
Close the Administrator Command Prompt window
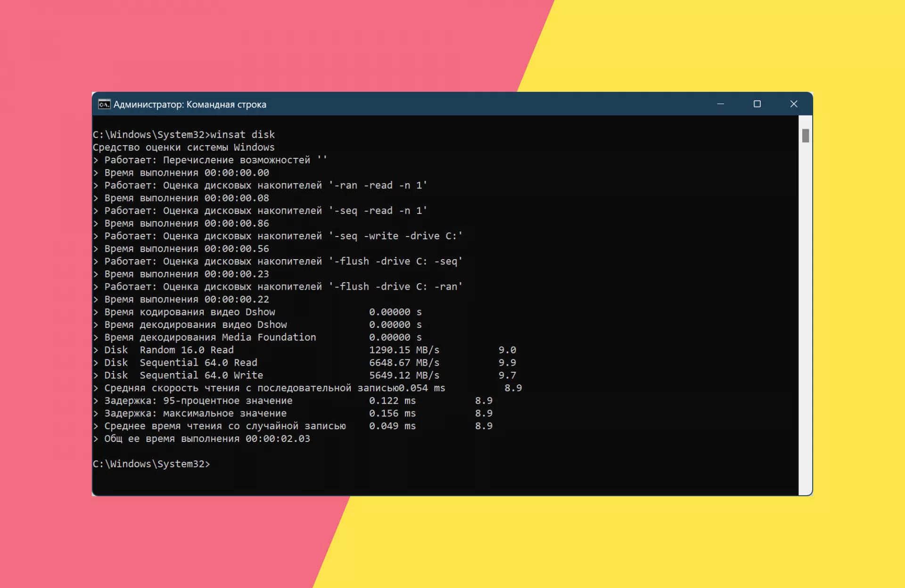pyautogui.click(x=794, y=104)
